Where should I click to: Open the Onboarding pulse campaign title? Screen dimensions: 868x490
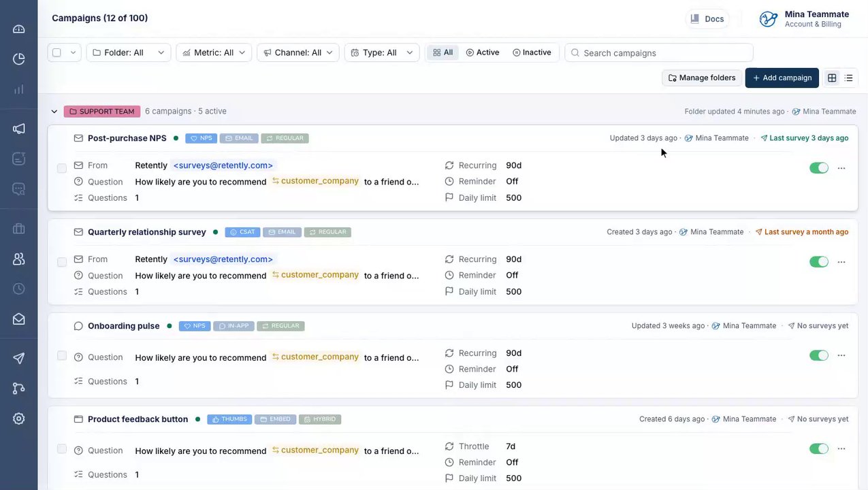(x=124, y=326)
